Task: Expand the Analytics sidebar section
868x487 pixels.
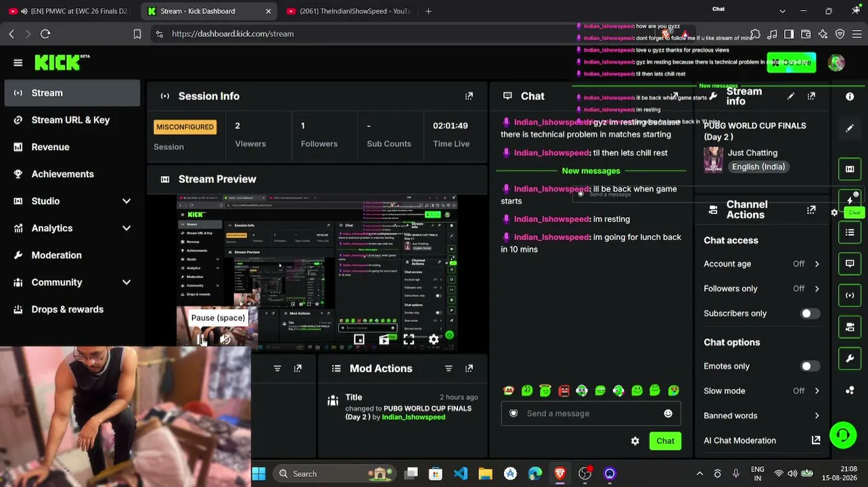Action: click(x=127, y=229)
